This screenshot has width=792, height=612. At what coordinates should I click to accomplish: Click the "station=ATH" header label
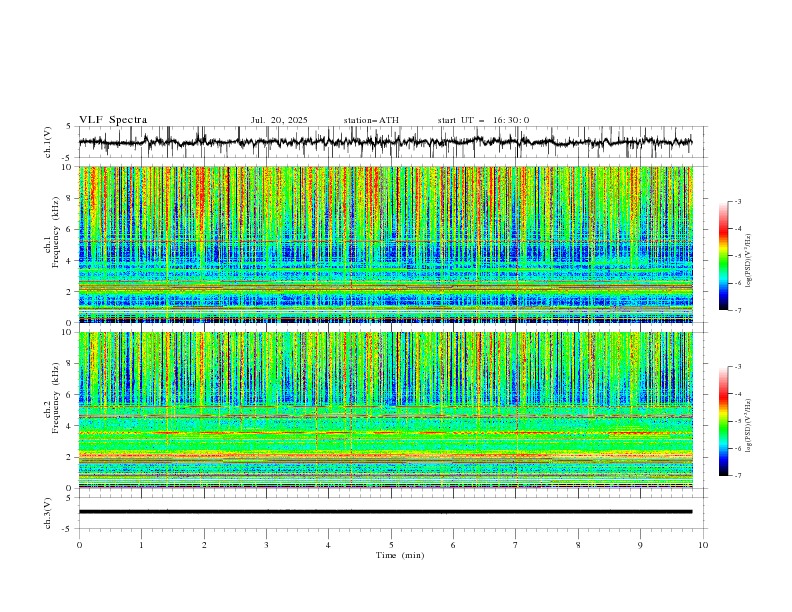point(371,120)
